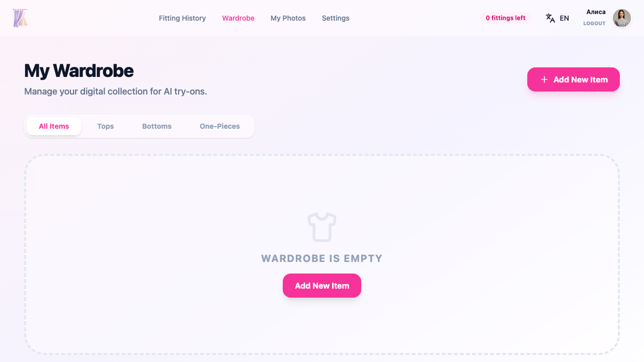
Task: Select the EN language label
Action: 564,18
